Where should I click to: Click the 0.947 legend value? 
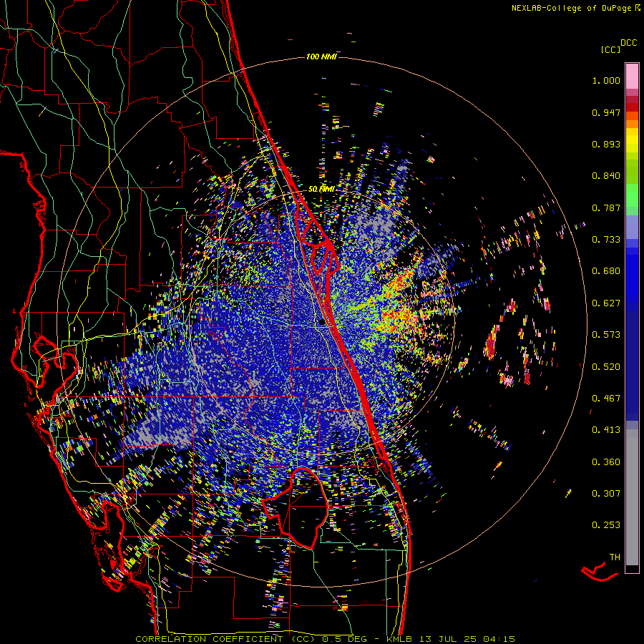tap(606, 112)
